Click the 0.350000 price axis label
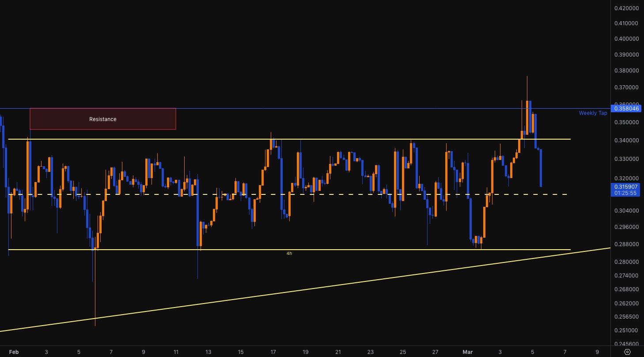This screenshot has height=357, width=644. pyautogui.click(x=626, y=122)
